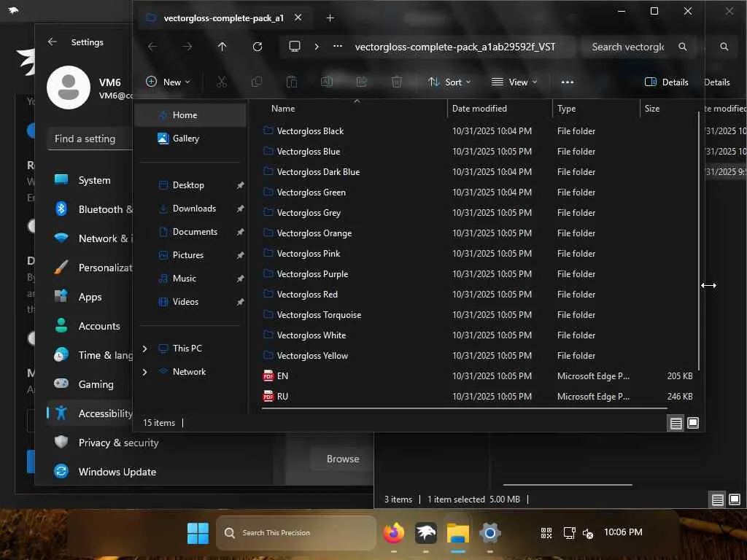Toggle the Details pane button
This screenshot has height=560, width=747.
[x=665, y=82]
